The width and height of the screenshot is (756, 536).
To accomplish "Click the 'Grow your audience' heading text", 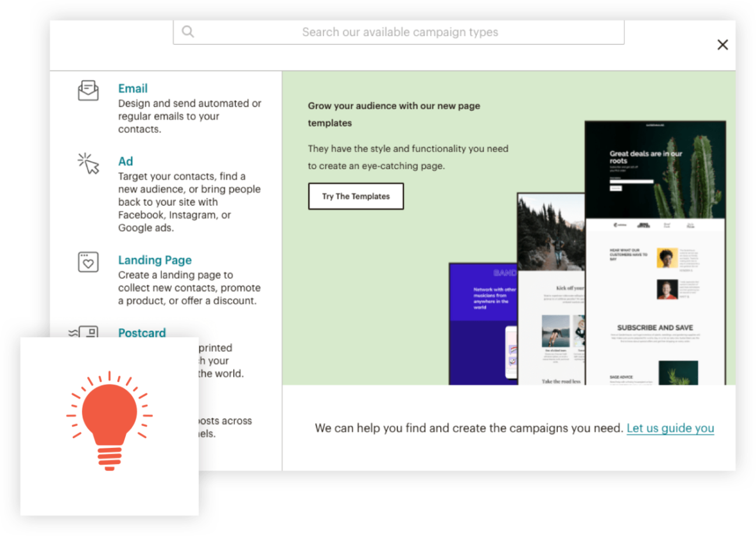I will 394,114.
